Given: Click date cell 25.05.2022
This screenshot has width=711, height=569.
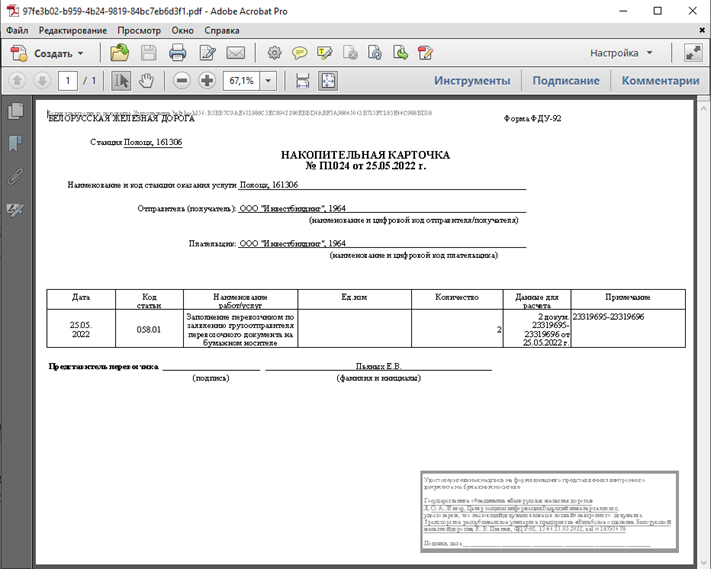Looking at the screenshot, I should coord(81,330).
